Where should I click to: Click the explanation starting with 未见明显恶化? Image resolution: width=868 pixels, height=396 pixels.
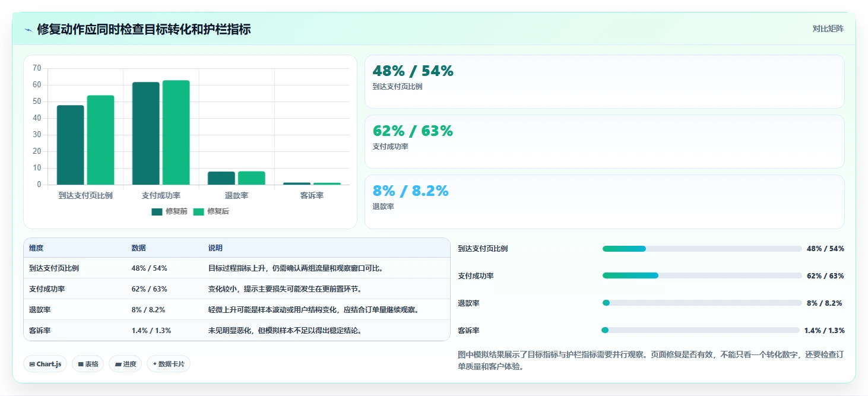click(285, 331)
